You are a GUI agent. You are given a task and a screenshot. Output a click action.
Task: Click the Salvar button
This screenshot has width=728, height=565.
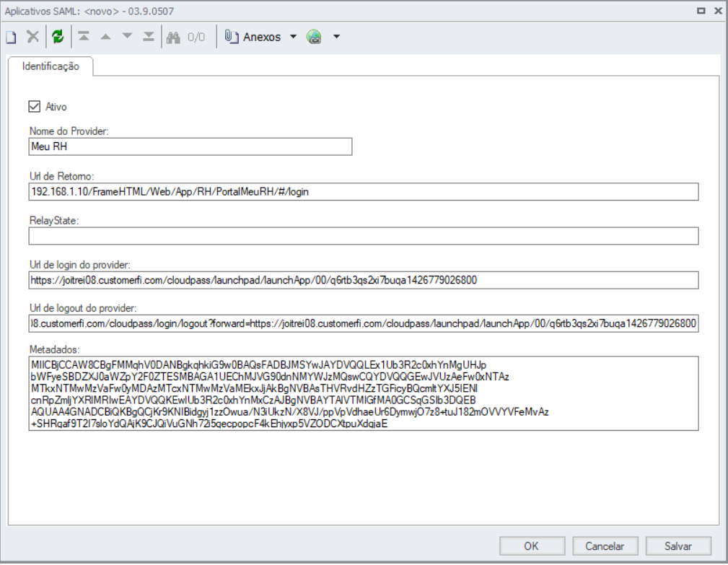pos(678,546)
